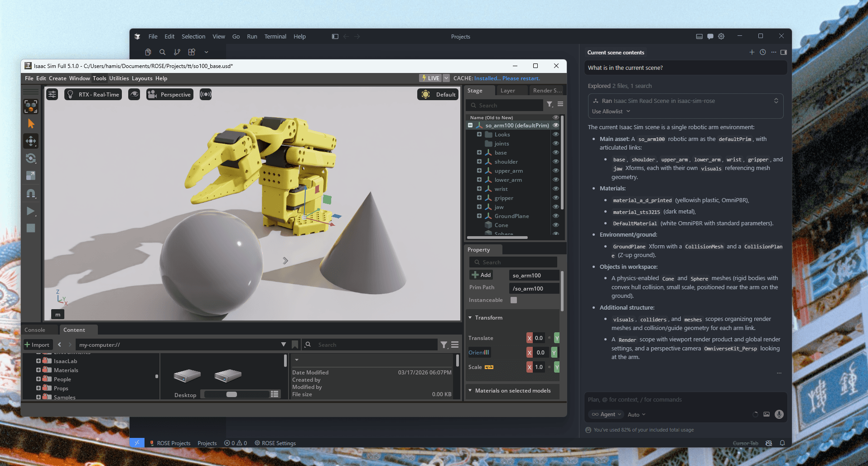Tick the Instanceable checkbox
The image size is (868, 466).
pyautogui.click(x=514, y=300)
